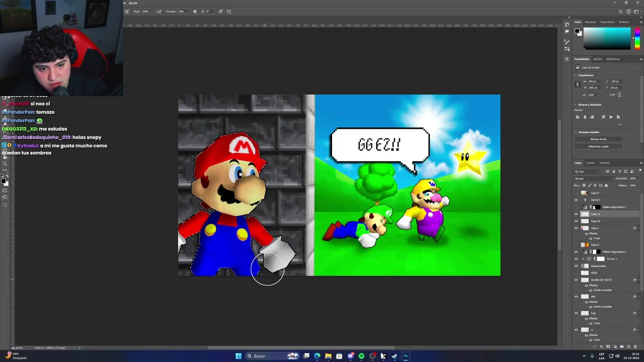Toggle the width-height link icon

click(578, 84)
